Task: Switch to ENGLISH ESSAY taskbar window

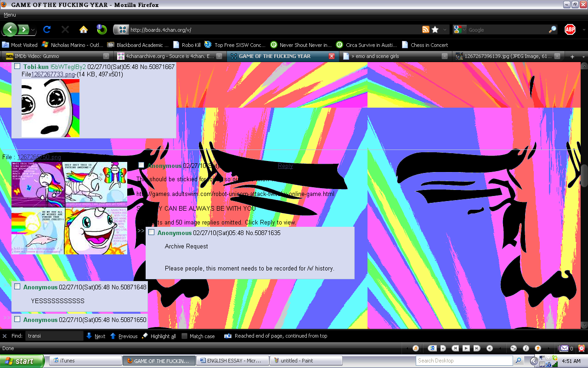Action: 232,361
